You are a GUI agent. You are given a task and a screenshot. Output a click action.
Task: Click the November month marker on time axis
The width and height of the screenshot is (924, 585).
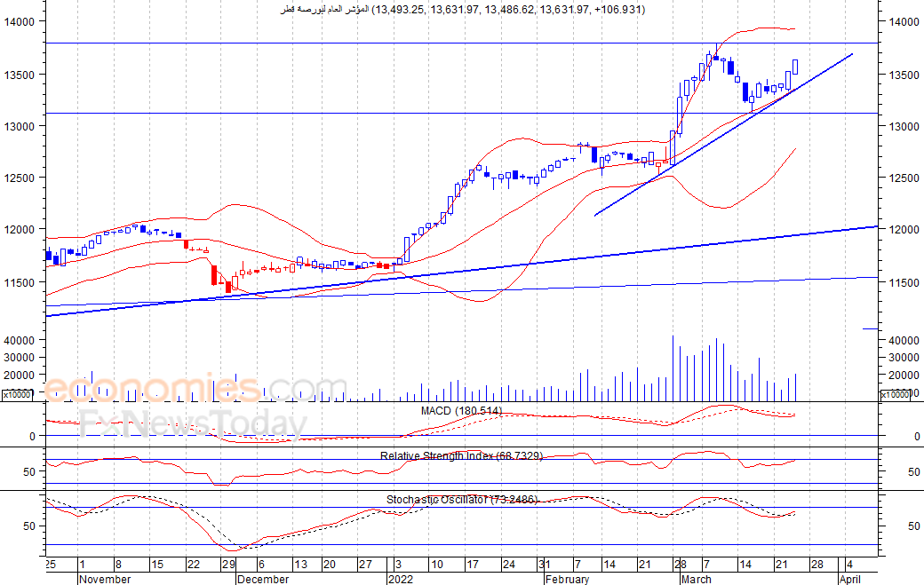[x=105, y=579]
